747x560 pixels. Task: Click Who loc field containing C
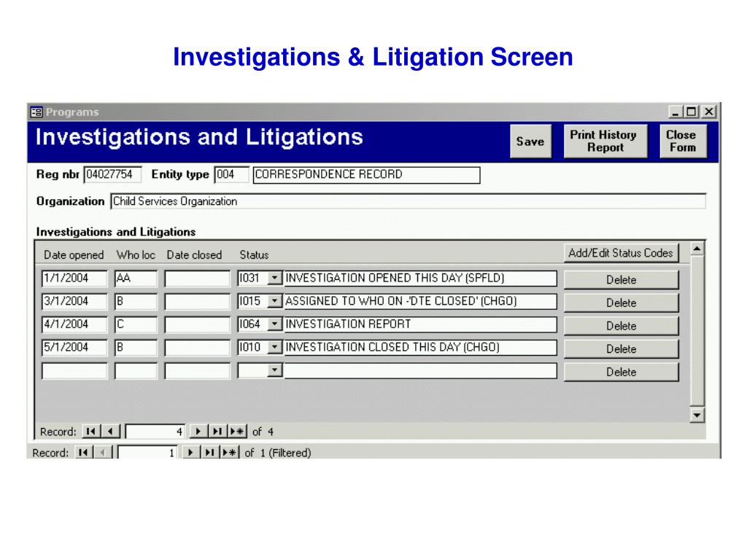136,324
